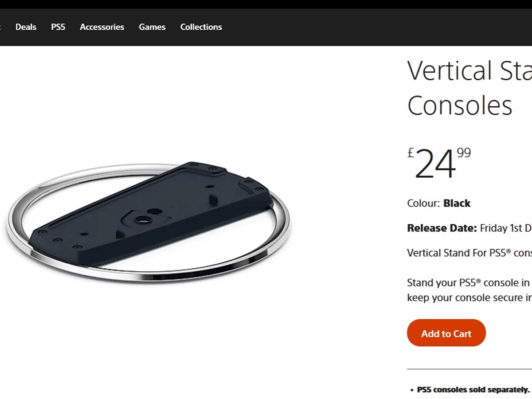Click the 'Stand your PS5 console' paragraph
The height and width of the screenshot is (399, 532).
coord(469,290)
